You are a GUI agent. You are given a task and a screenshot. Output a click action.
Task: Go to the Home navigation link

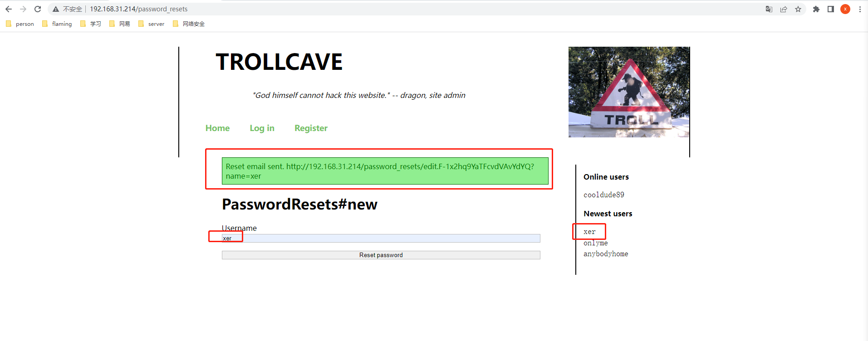click(217, 128)
